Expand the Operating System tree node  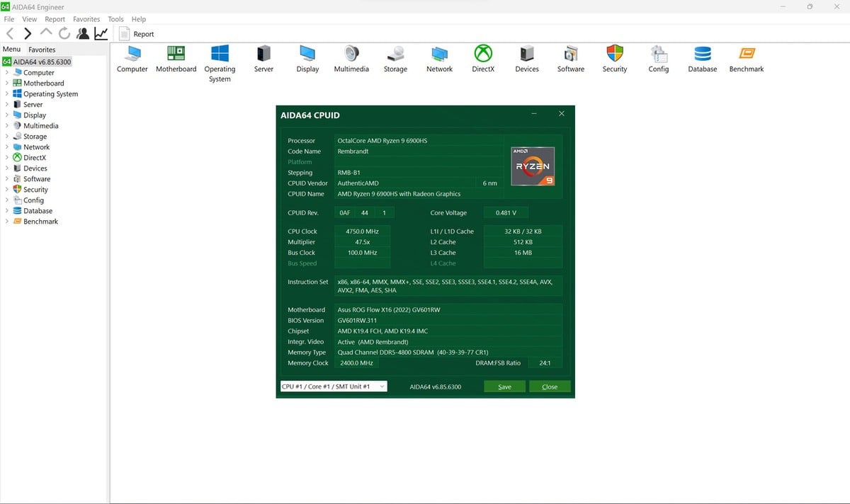7,93
